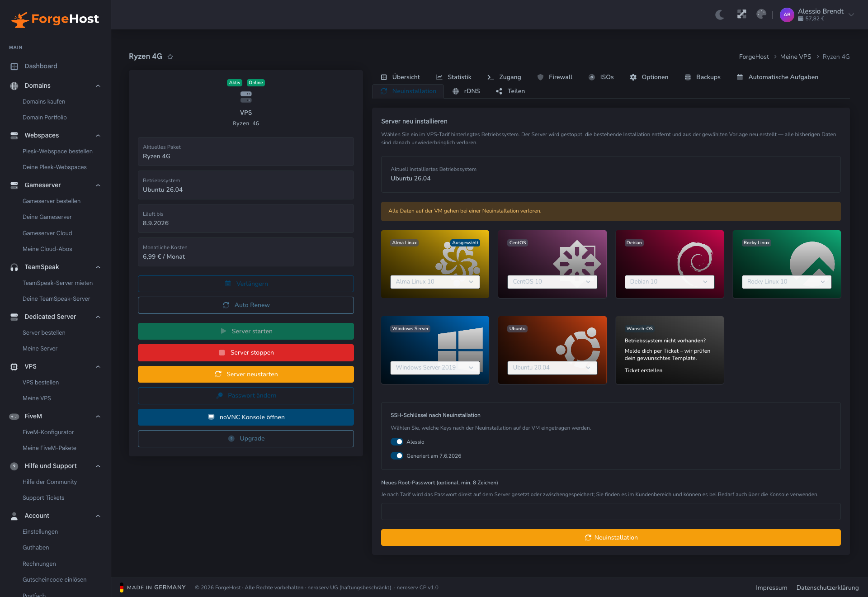Open the Backups tab
Image resolution: width=868 pixels, height=597 pixels.
(x=703, y=77)
